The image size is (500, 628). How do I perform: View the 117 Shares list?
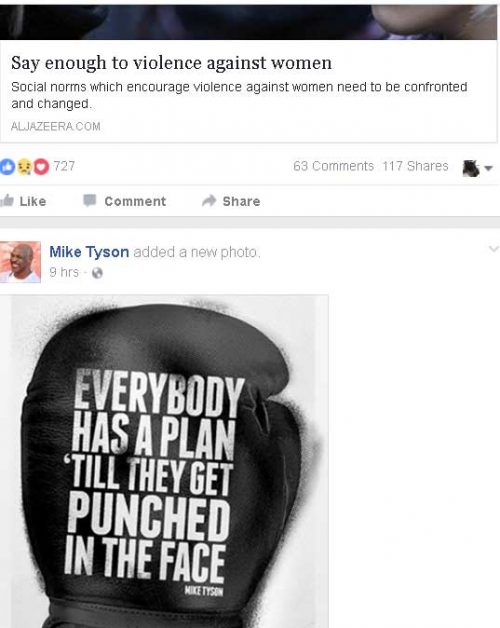point(415,166)
